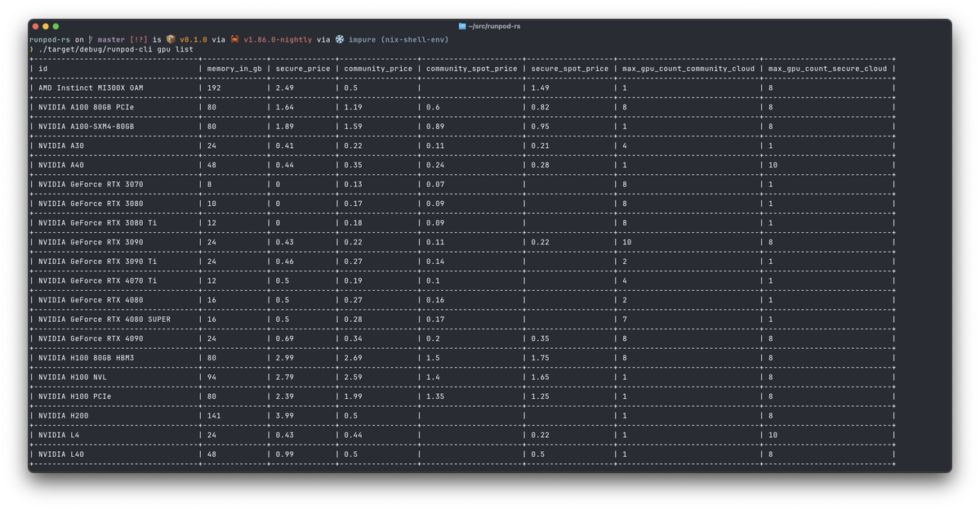
Task: Select the NVIDIA GeForce RTX 3070 id
Action: click(x=91, y=184)
